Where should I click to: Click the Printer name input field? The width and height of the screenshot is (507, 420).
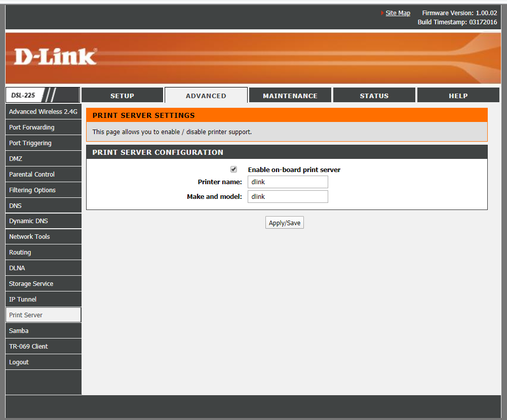[x=288, y=182]
